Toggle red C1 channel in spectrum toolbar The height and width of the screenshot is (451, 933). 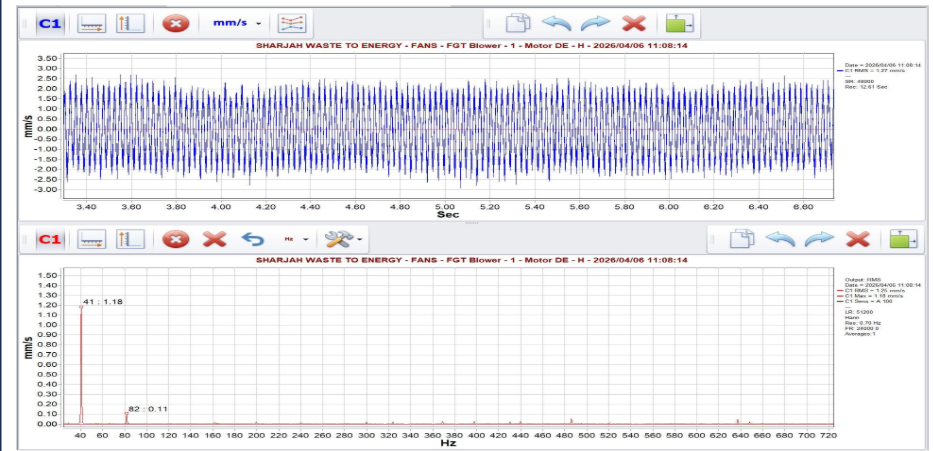pos(49,239)
